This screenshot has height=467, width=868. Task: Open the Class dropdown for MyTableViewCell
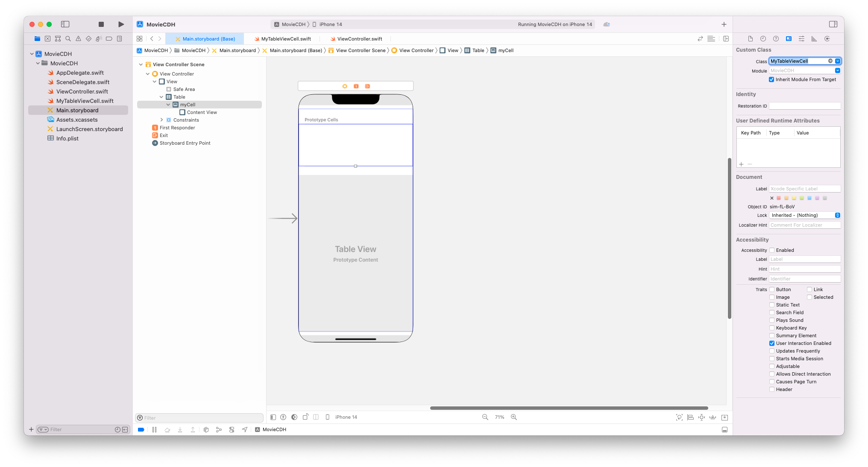(x=838, y=61)
